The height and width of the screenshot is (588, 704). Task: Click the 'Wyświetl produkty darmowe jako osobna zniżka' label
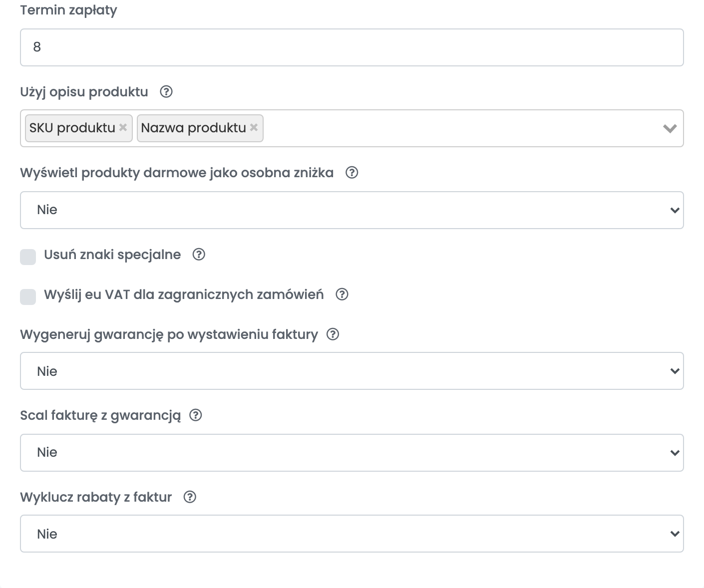(177, 173)
